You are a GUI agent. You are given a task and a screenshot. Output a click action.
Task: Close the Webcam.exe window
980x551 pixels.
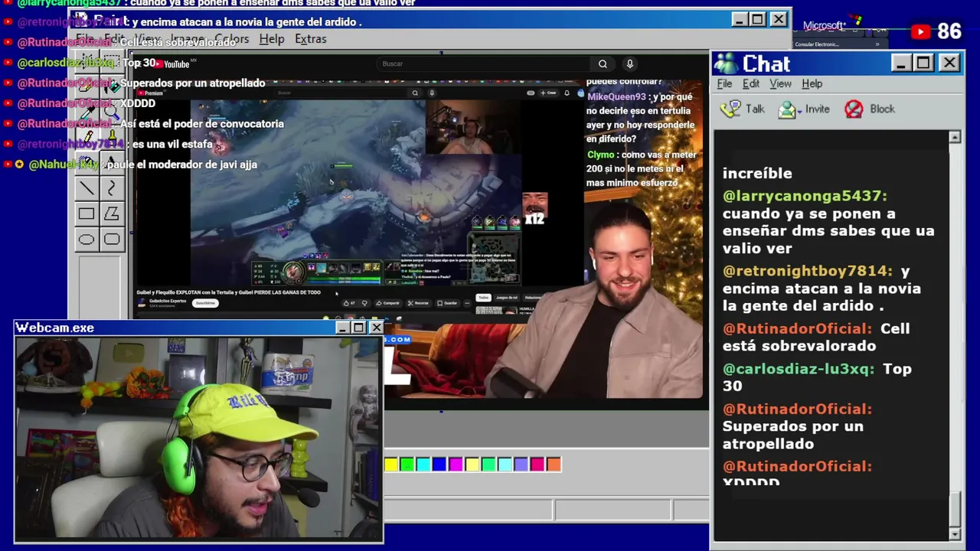(376, 328)
